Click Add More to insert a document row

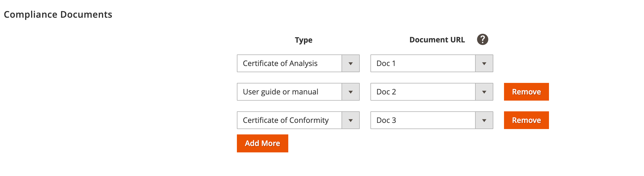(262, 143)
